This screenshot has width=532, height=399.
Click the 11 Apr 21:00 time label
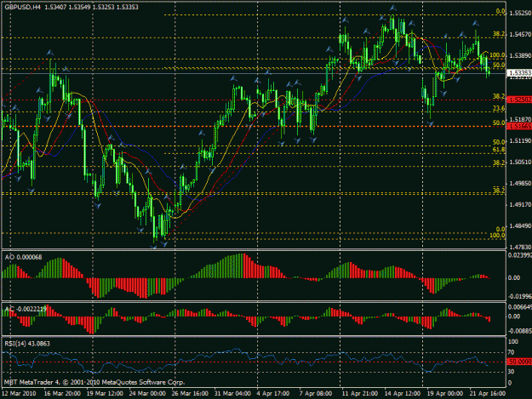(360, 394)
